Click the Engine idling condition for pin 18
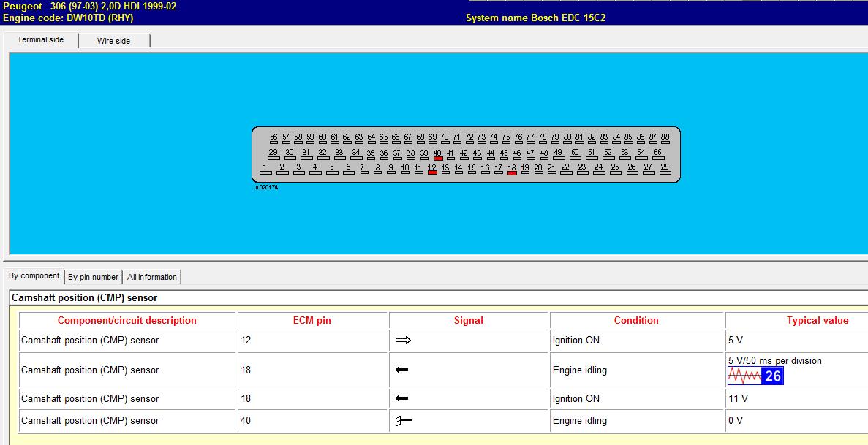Viewport: 868px width, 445px height. pyautogui.click(x=580, y=370)
